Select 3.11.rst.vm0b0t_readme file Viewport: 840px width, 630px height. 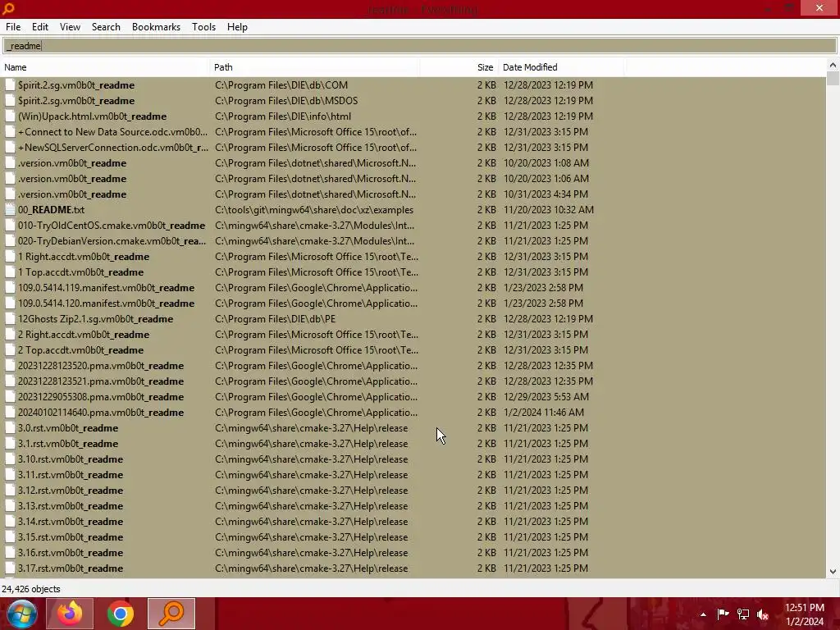tap(71, 475)
